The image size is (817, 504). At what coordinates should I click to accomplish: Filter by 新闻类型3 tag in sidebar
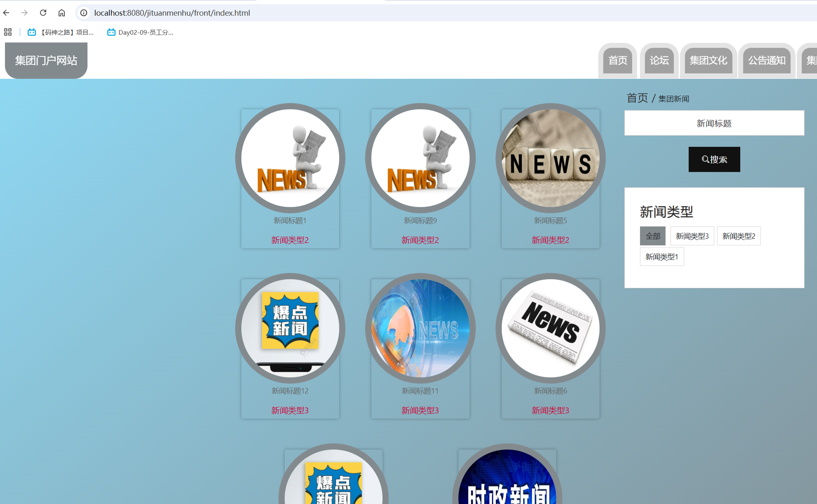[692, 236]
